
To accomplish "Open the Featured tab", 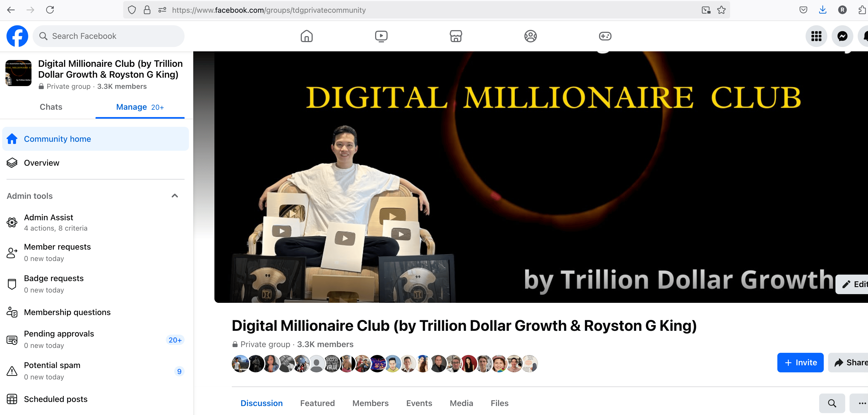I will point(317,403).
